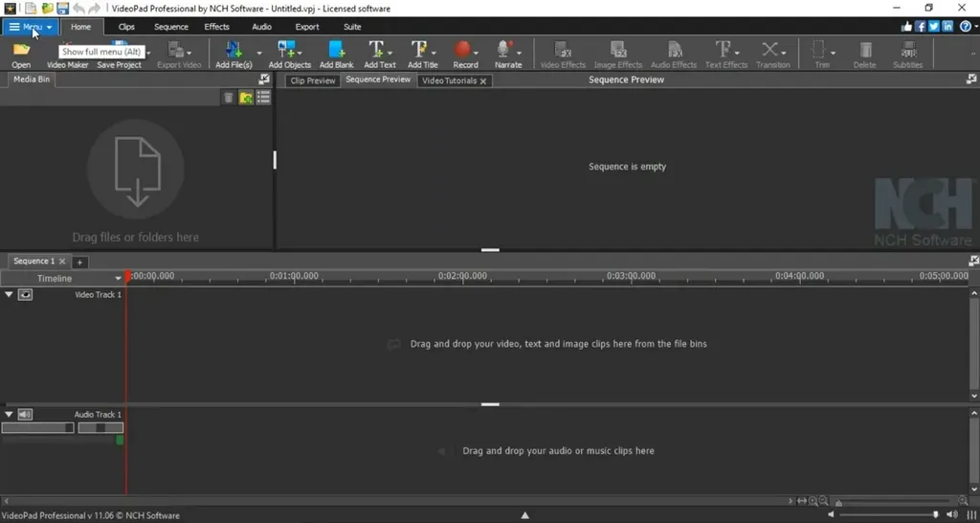Close the Sequence 1 tab
This screenshot has height=523, width=980.
point(62,261)
